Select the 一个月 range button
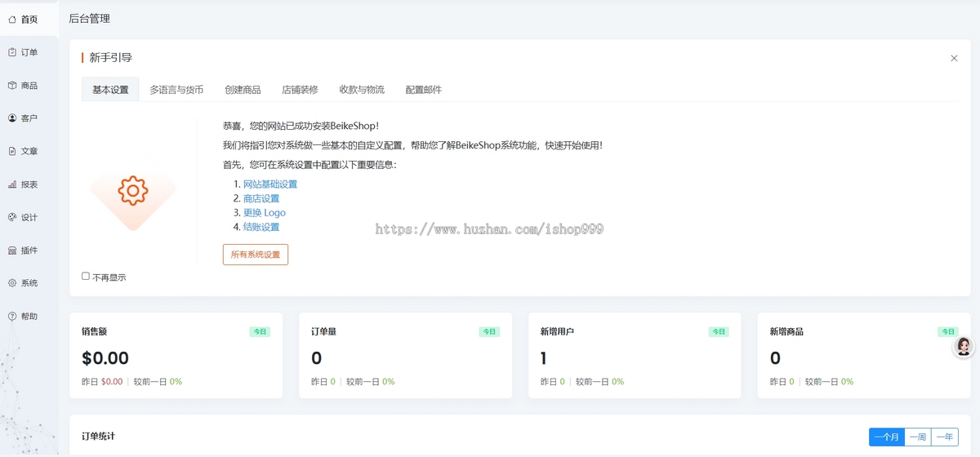This screenshot has width=980, height=457. coord(887,437)
